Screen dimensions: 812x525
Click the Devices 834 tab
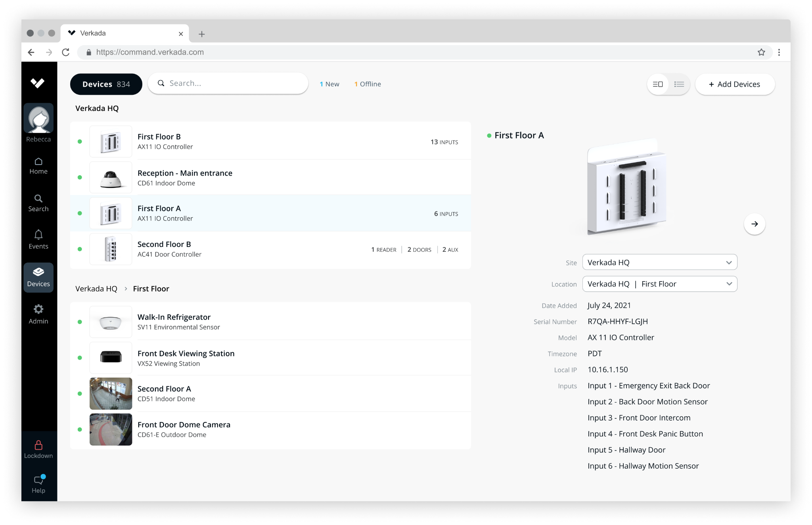click(x=106, y=84)
